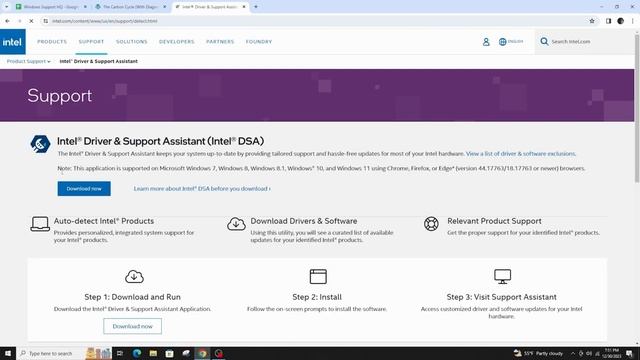
Task: Click the 'Step 2: Install' heading
Action: click(317, 297)
